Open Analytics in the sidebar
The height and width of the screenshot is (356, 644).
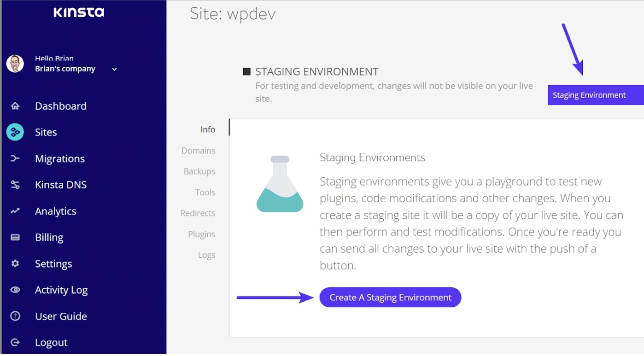(x=56, y=211)
